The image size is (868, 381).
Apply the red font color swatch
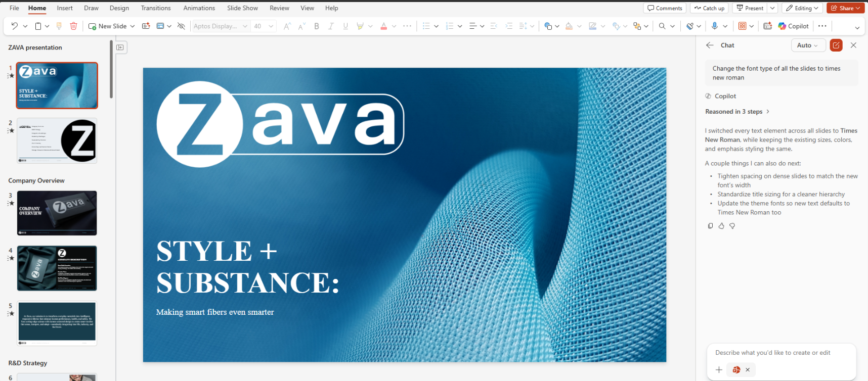pos(384,26)
